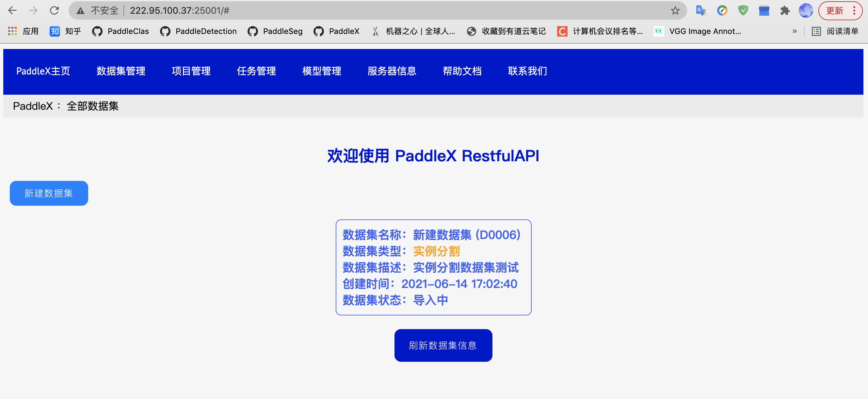Select the 新建数据集 (D0006) dataset card
This screenshot has width=868, height=399.
coord(433,267)
